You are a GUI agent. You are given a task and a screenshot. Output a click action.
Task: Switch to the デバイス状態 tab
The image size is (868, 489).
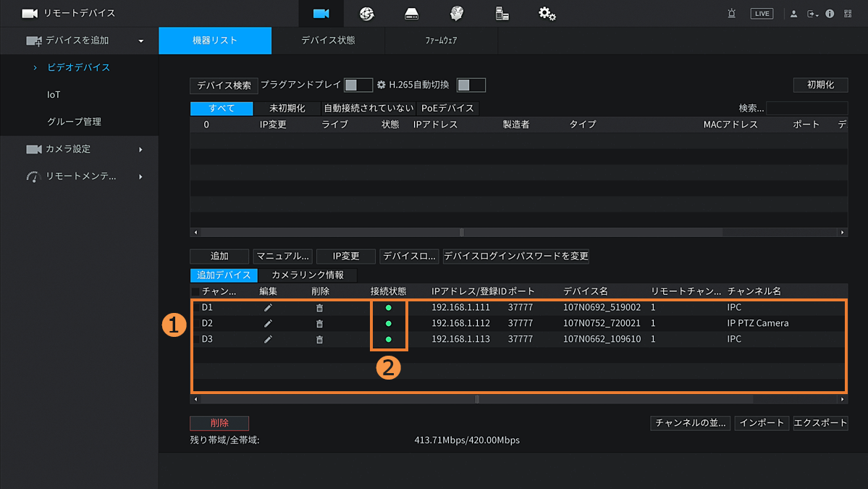(328, 41)
